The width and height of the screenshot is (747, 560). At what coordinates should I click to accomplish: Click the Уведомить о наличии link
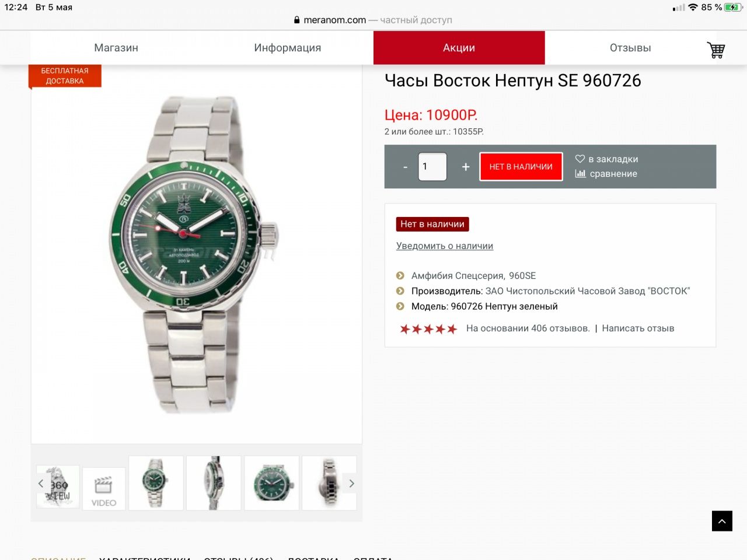445,246
